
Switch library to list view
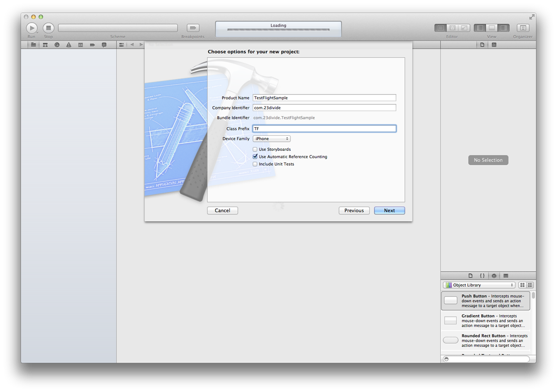pyautogui.click(x=530, y=285)
